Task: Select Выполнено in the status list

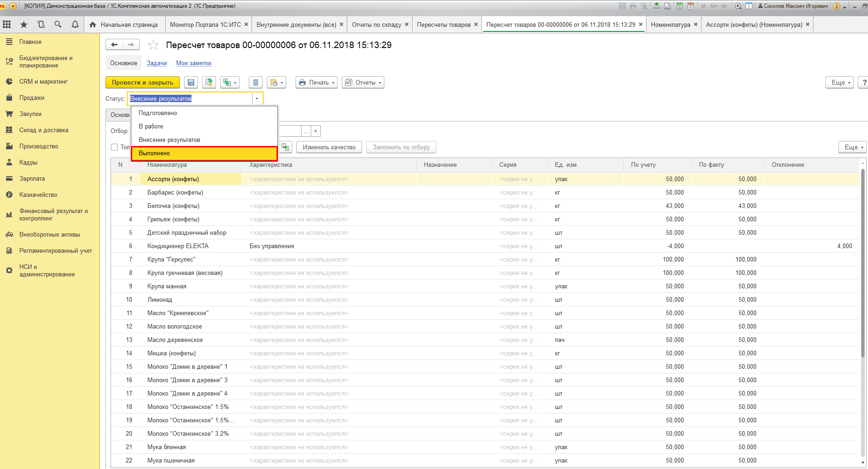Action: (x=204, y=153)
